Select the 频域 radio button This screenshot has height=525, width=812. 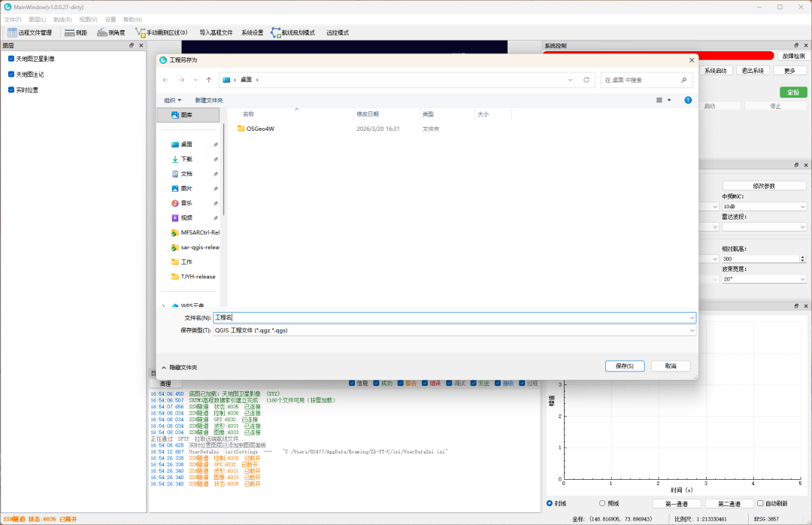click(601, 503)
